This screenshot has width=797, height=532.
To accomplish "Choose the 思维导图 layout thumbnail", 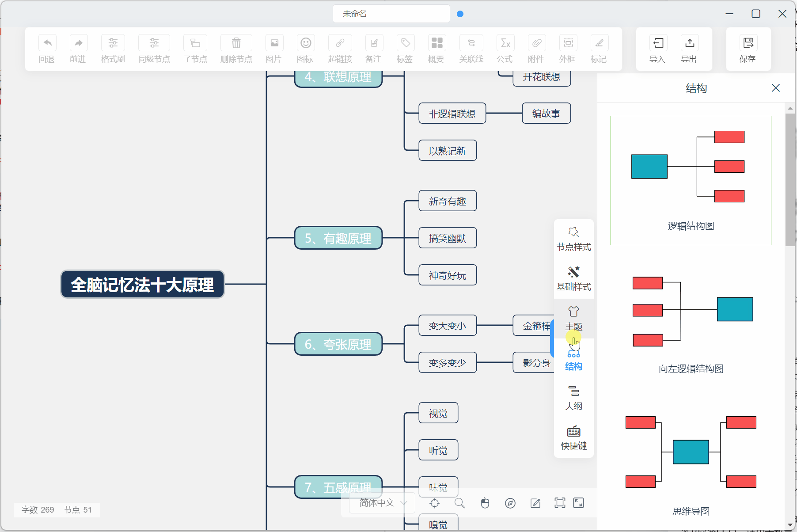I will (x=691, y=467).
